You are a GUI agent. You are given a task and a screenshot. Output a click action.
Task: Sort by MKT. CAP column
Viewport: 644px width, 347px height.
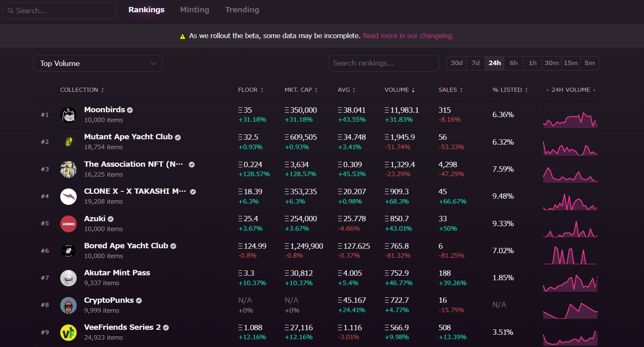coord(301,90)
